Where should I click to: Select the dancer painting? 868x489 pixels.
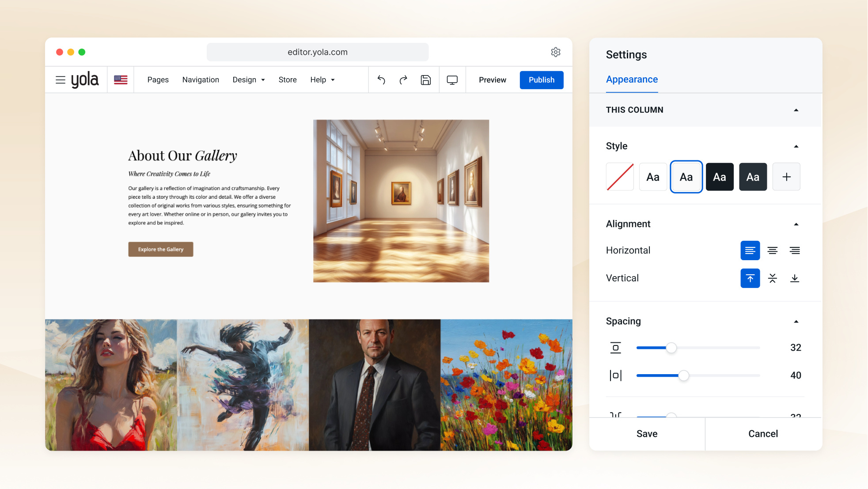[243, 385]
